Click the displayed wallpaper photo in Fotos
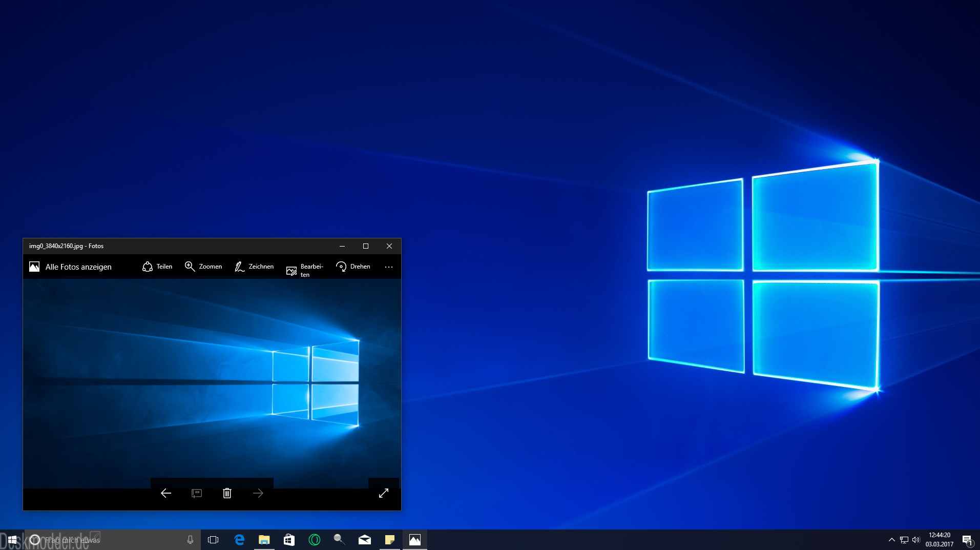The height and width of the screenshot is (550, 980). (x=212, y=383)
